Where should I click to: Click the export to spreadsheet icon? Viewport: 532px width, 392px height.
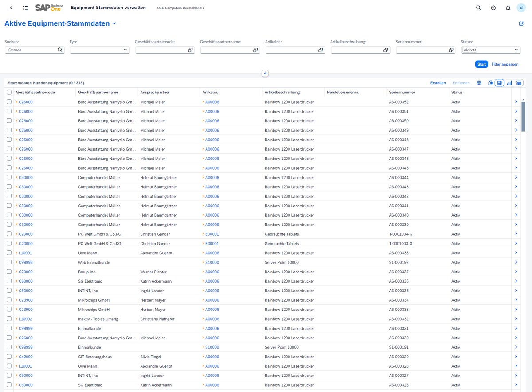pos(490,83)
